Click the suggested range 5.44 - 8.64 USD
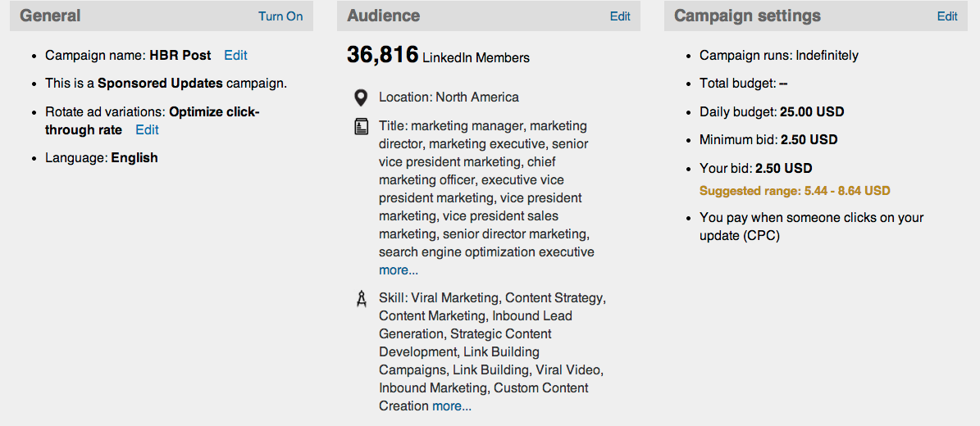The height and width of the screenshot is (426, 980). (795, 191)
